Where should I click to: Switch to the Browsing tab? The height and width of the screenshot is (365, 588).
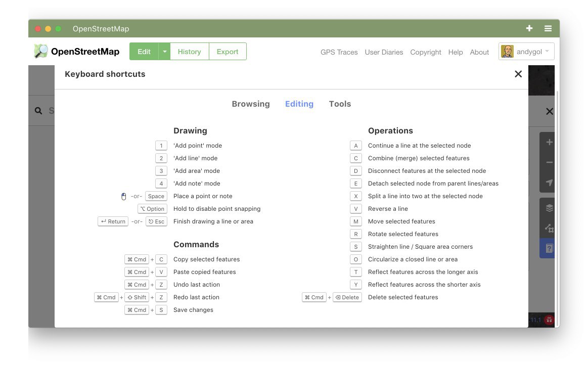pyautogui.click(x=250, y=104)
